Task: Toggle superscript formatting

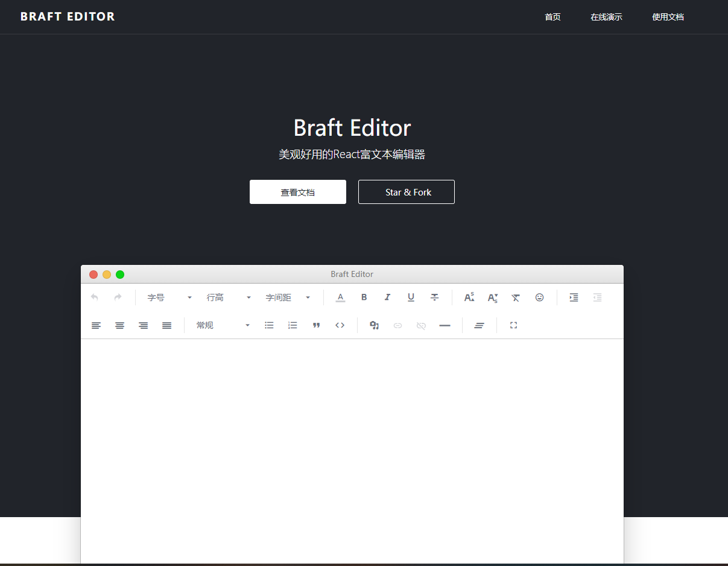Action: [469, 297]
